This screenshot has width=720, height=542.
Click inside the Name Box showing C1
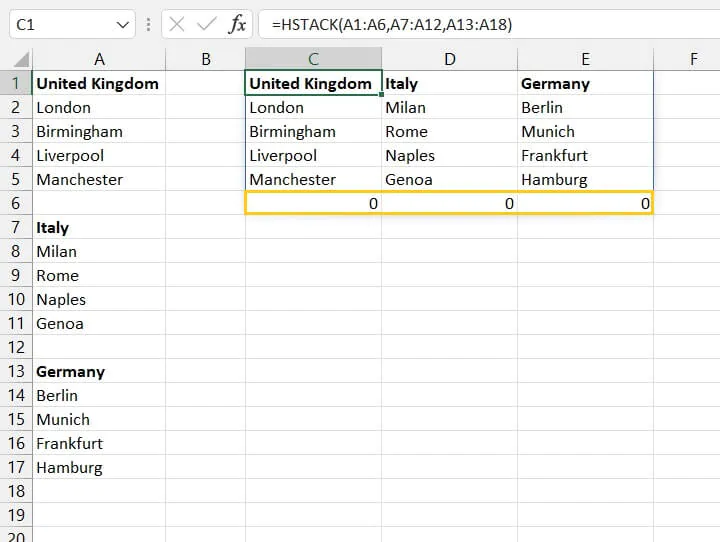tap(60, 24)
